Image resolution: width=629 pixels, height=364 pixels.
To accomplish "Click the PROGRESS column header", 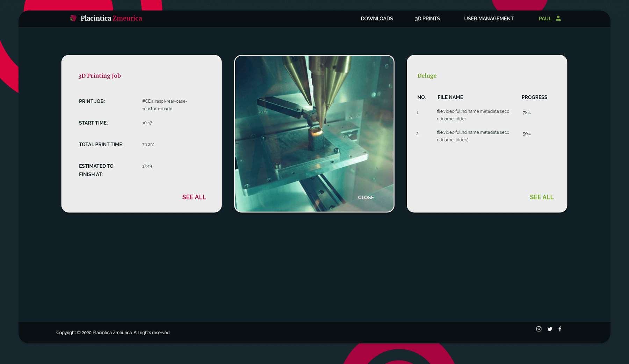I will pos(534,97).
